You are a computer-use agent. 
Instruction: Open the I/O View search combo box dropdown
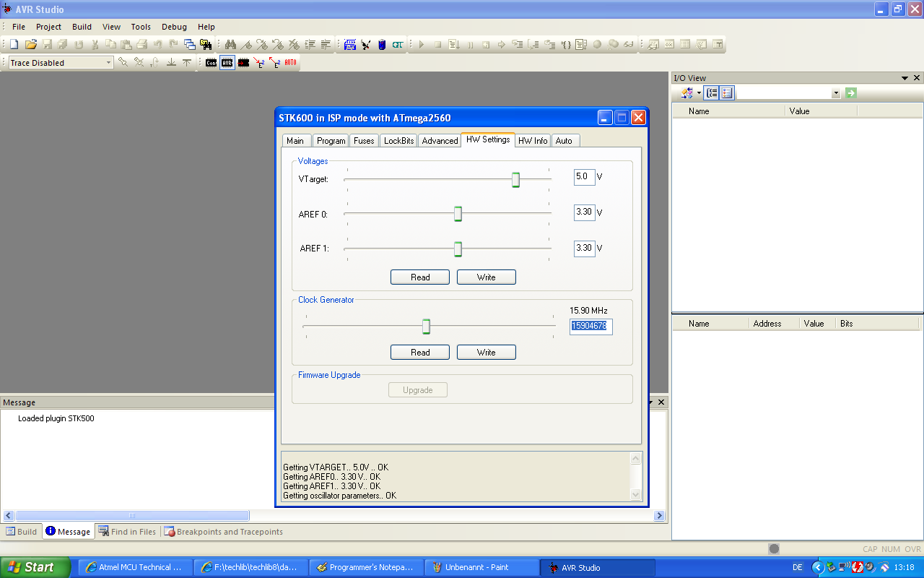(836, 93)
